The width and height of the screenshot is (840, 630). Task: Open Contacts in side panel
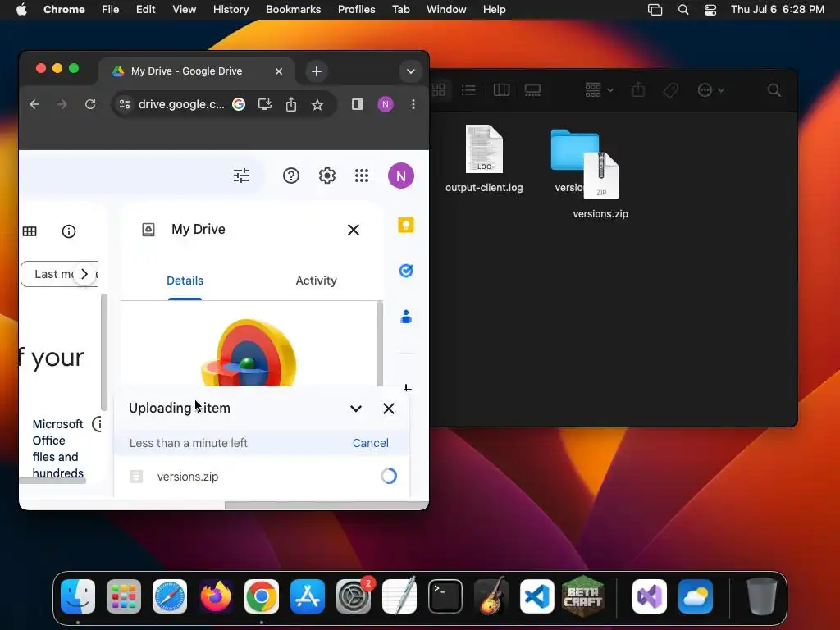[x=406, y=317]
